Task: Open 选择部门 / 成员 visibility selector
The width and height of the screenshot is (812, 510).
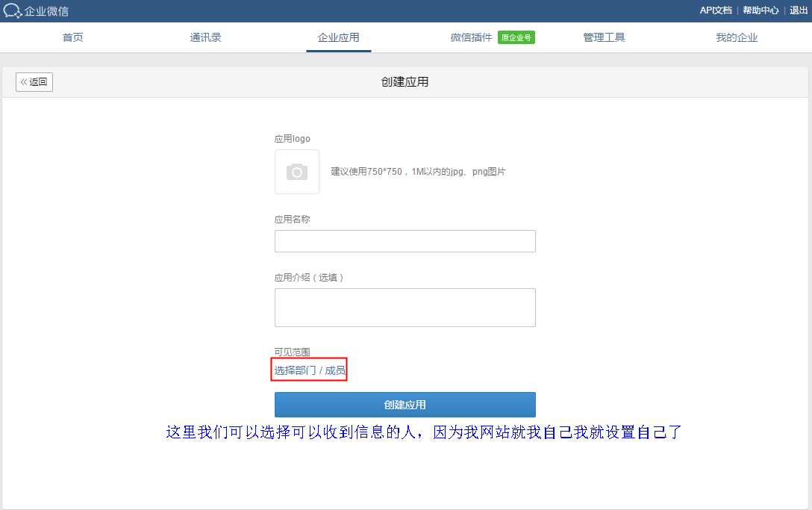Action: (x=309, y=370)
